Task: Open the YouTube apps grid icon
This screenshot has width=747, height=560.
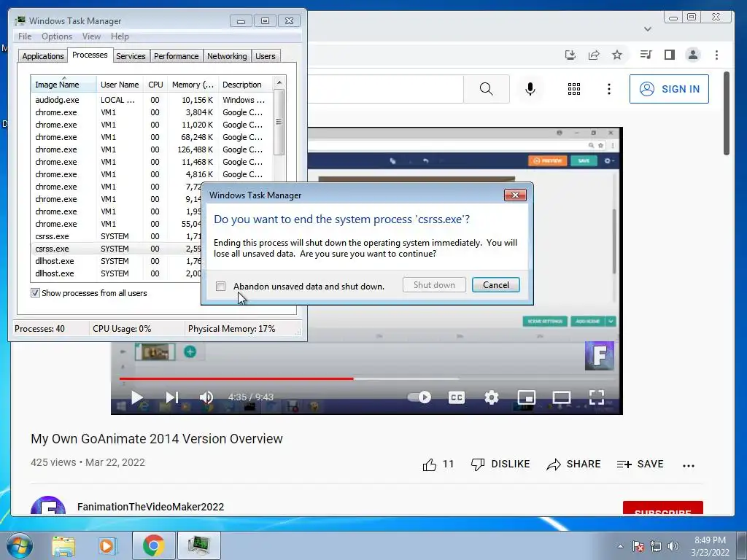Action: point(574,88)
